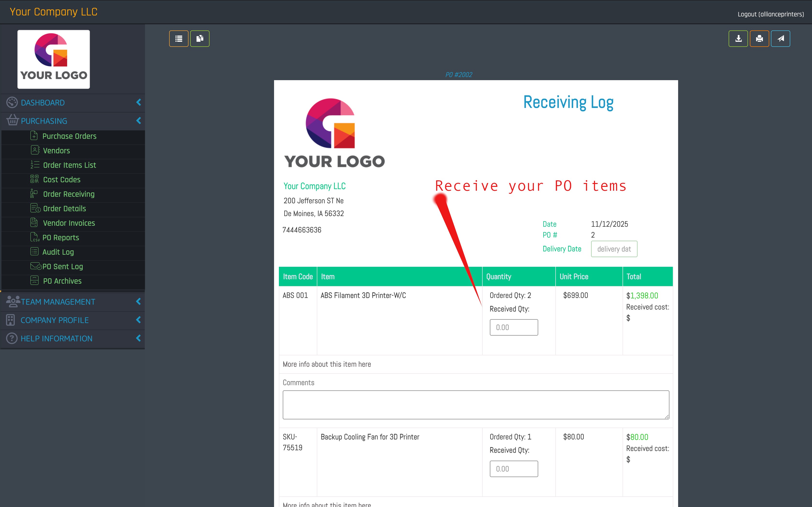Click the Dashboard gauge icon
This screenshot has width=812, height=507.
pyautogui.click(x=12, y=103)
